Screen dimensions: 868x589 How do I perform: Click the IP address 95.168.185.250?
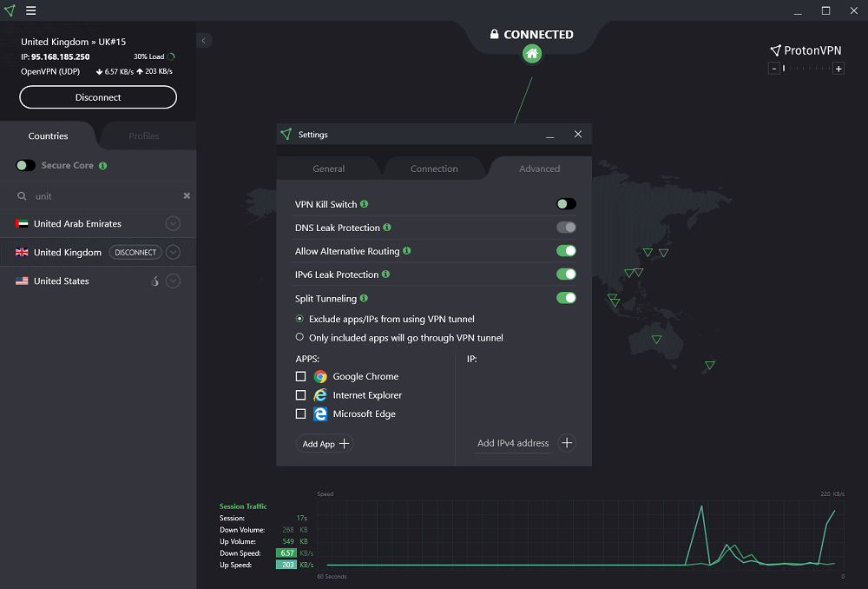click(x=61, y=56)
